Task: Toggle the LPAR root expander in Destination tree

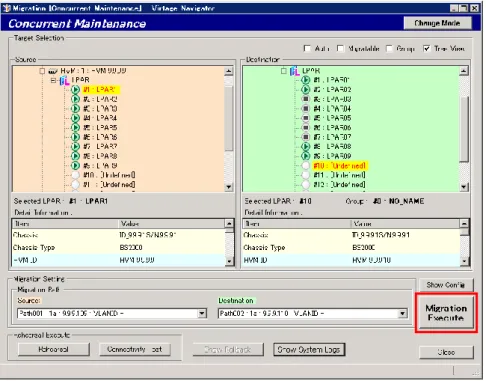Action: point(284,71)
